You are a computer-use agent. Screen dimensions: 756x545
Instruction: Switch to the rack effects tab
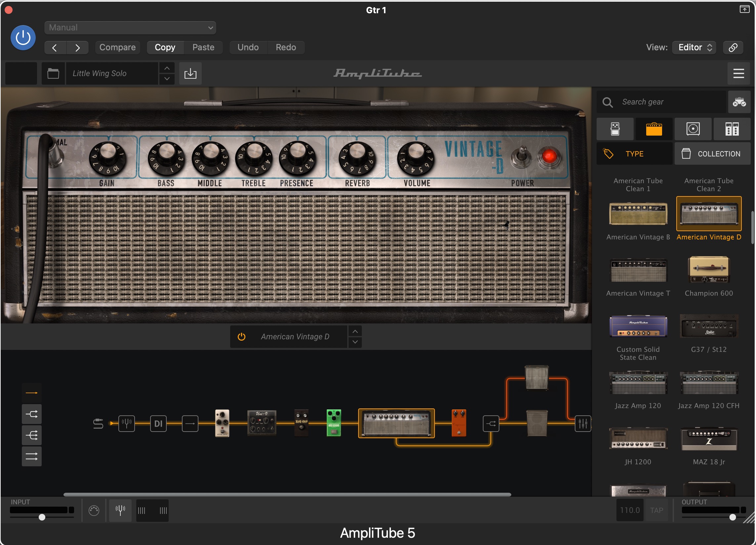coord(732,129)
